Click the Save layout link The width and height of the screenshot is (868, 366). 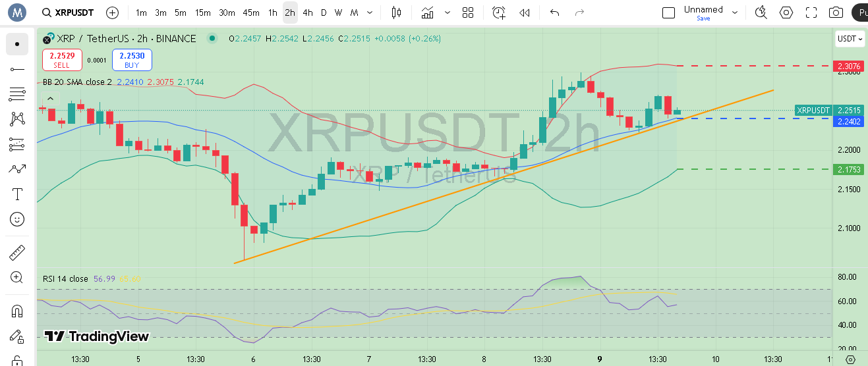(x=703, y=18)
